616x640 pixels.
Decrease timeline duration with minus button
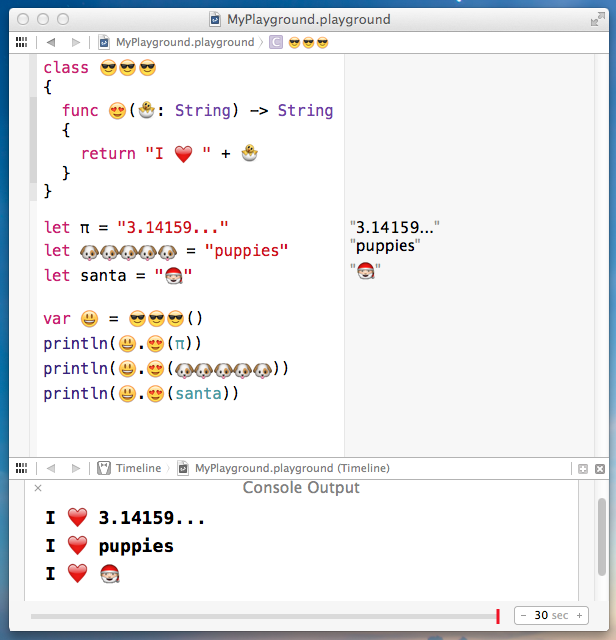click(x=523, y=615)
